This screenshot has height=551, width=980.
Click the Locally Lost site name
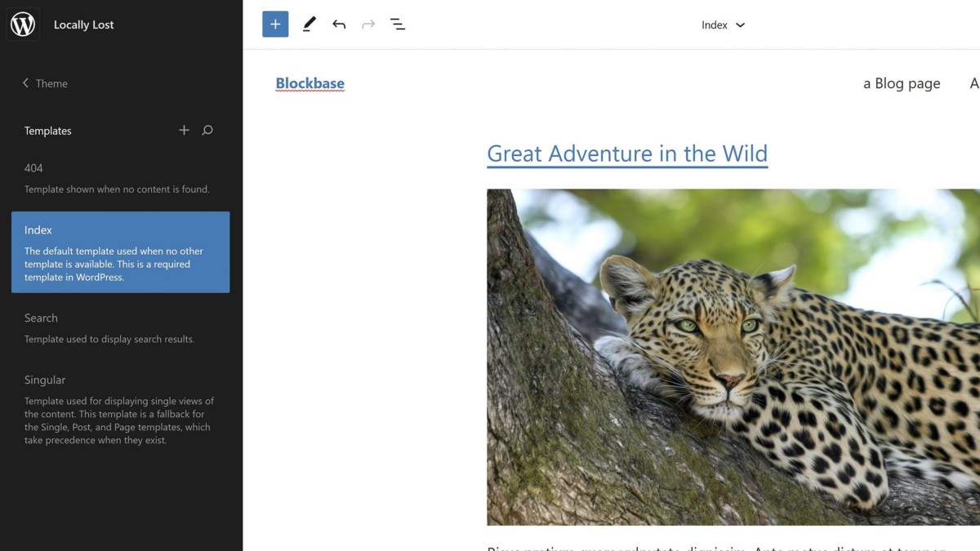pyautogui.click(x=83, y=24)
